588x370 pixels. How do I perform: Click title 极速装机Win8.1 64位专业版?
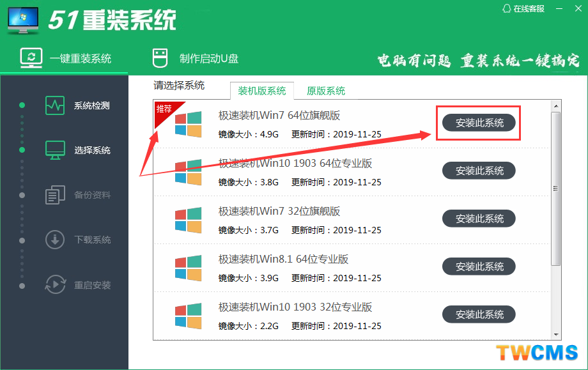pyautogui.click(x=283, y=259)
